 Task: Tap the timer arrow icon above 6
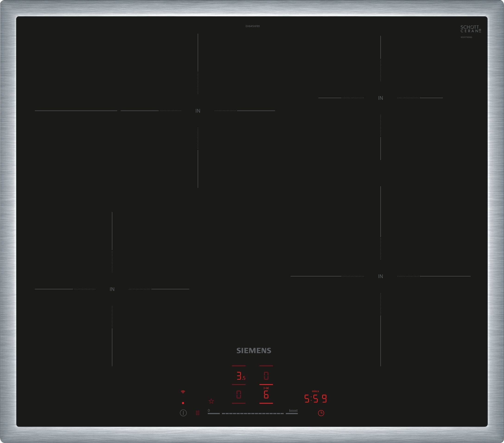[266, 388]
